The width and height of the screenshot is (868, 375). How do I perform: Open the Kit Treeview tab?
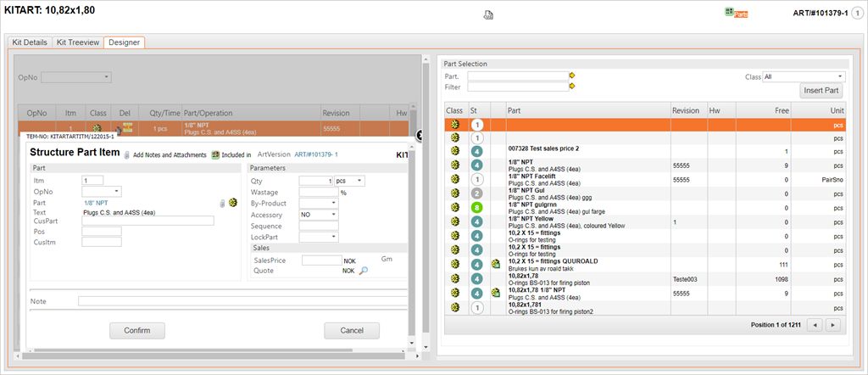[78, 42]
